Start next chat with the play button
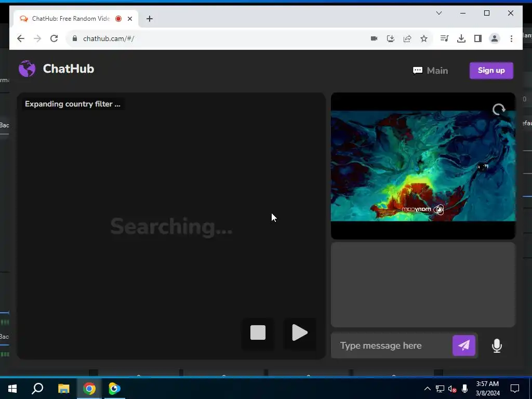This screenshot has width=532, height=399. click(300, 332)
